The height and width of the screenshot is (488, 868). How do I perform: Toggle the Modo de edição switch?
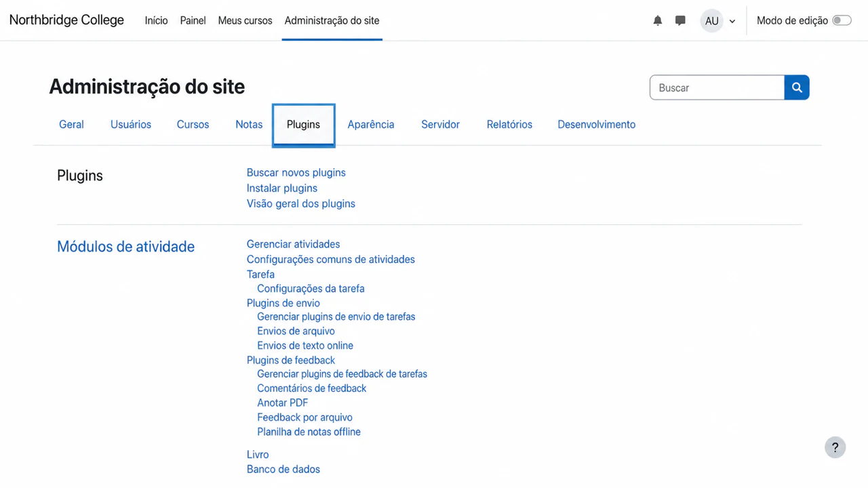tap(842, 20)
